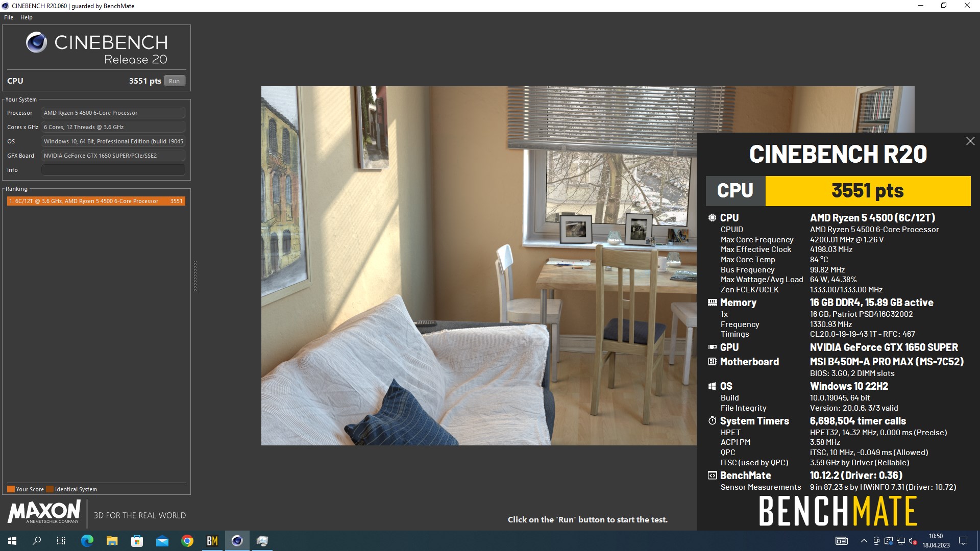Click the 6,698,504 timer calls text
Screen dimensions: 980x551
point(858,421)
